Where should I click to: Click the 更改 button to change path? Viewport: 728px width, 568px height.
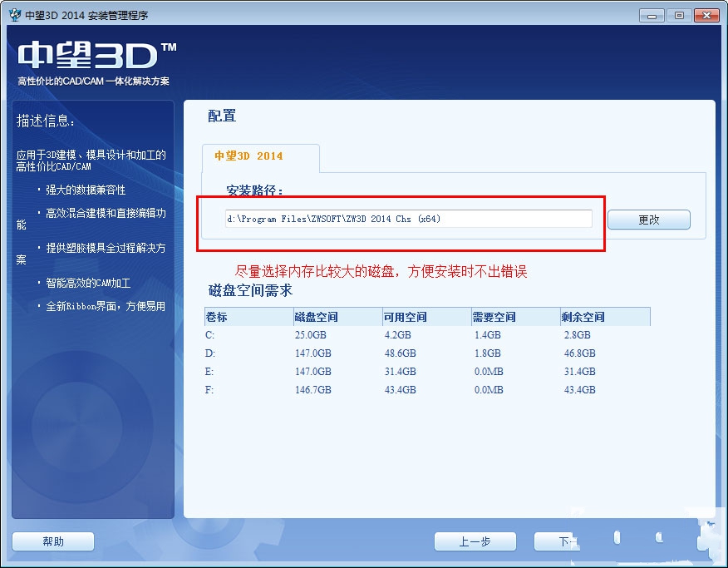click(x=648, y=220)
